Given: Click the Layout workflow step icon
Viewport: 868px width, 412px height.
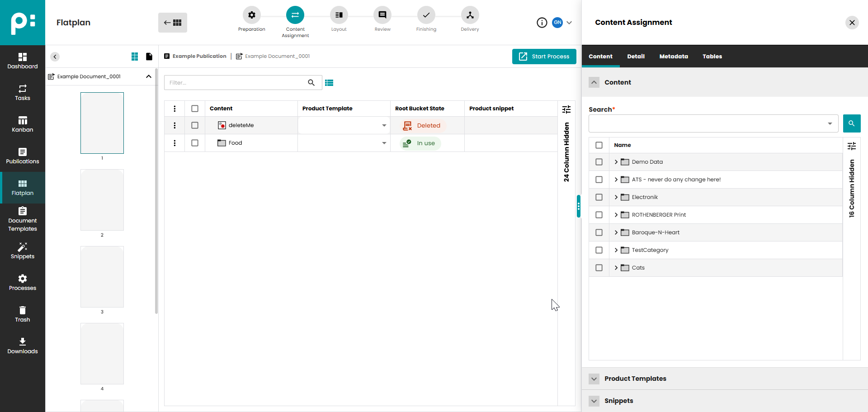Looking at the screenshot, I should (x=339, y=15).
